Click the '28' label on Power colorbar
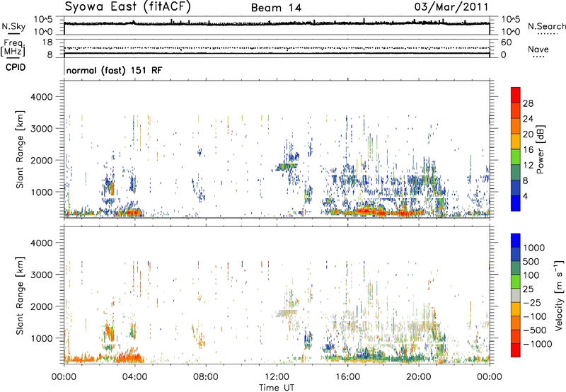Viewport: 566px width, 392px height. click(528, 103)
